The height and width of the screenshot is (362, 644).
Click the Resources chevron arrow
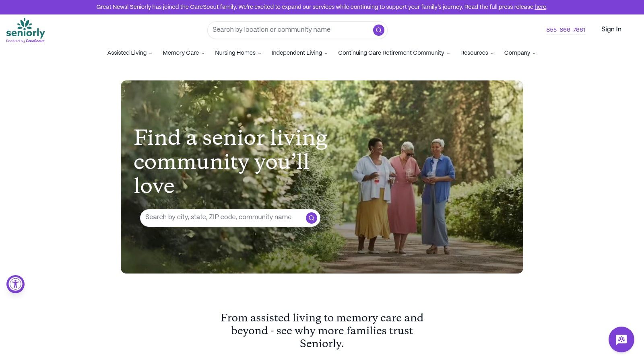[492, 53]
